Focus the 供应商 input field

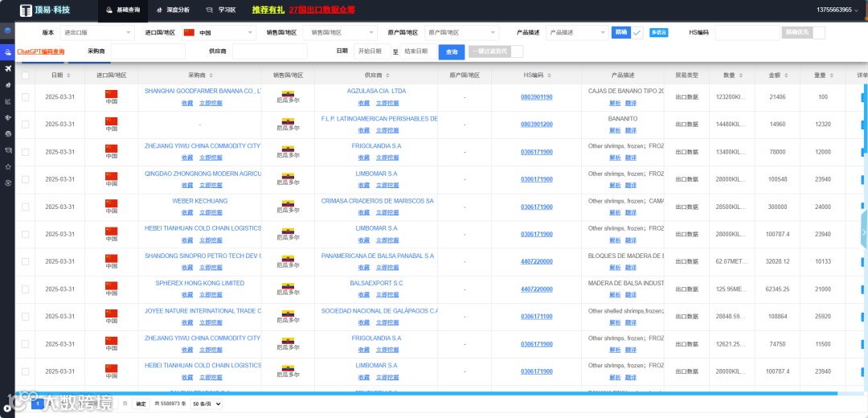point(269,51)
